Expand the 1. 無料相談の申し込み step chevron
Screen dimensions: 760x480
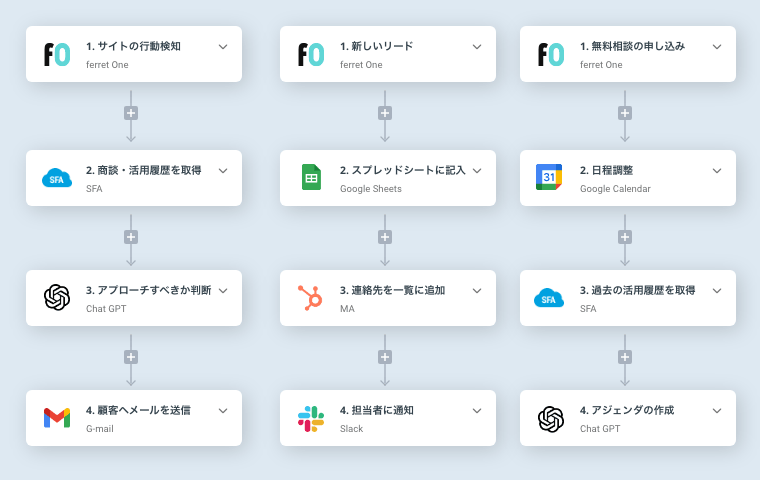coord(717,47)
